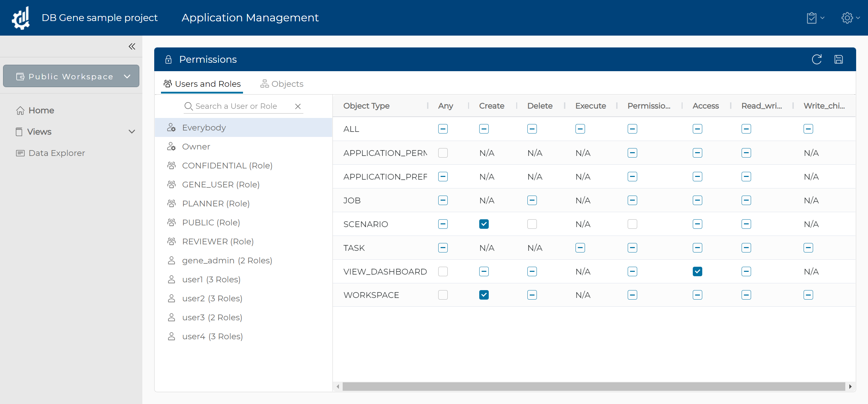Uncheck SCENARIO Create permission checkbox
The height and width of the screenshot is (404, 868).
(x=484, y=224)
